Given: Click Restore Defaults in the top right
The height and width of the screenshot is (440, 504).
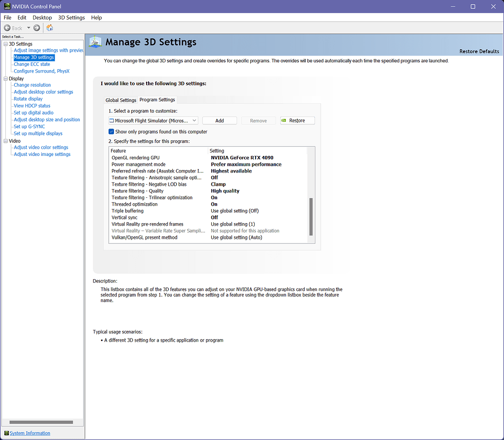Looking at the screenshot, I should [479, 51].
